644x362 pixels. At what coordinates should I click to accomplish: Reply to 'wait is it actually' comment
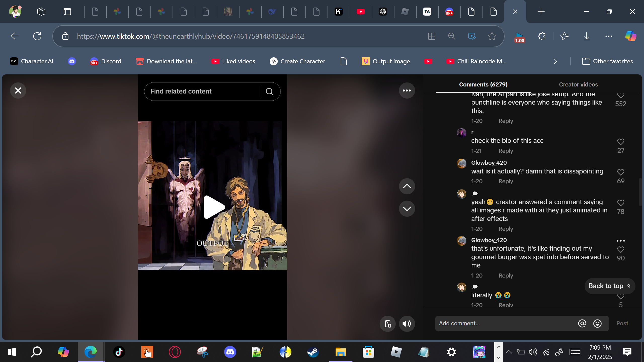click(x=506, y=181)
